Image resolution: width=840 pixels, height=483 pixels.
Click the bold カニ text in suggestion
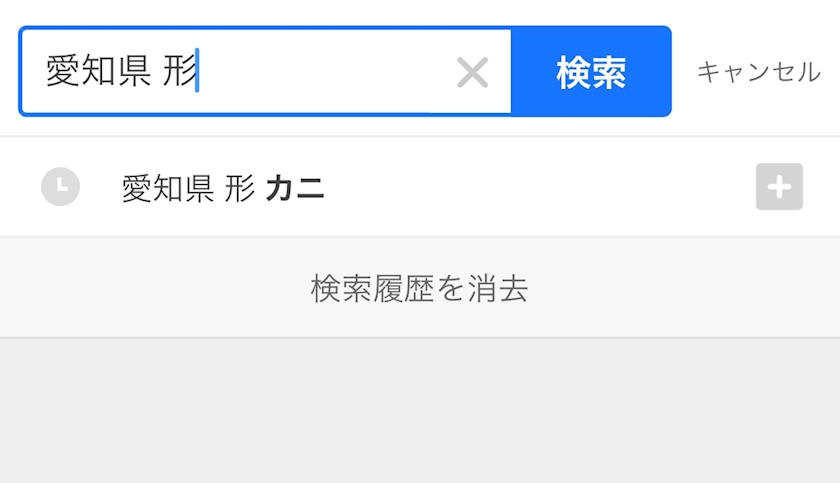point(295,188)
